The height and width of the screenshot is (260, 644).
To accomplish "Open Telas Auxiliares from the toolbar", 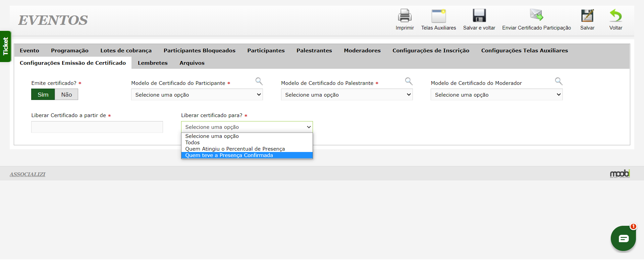I will tap(438, 16).
